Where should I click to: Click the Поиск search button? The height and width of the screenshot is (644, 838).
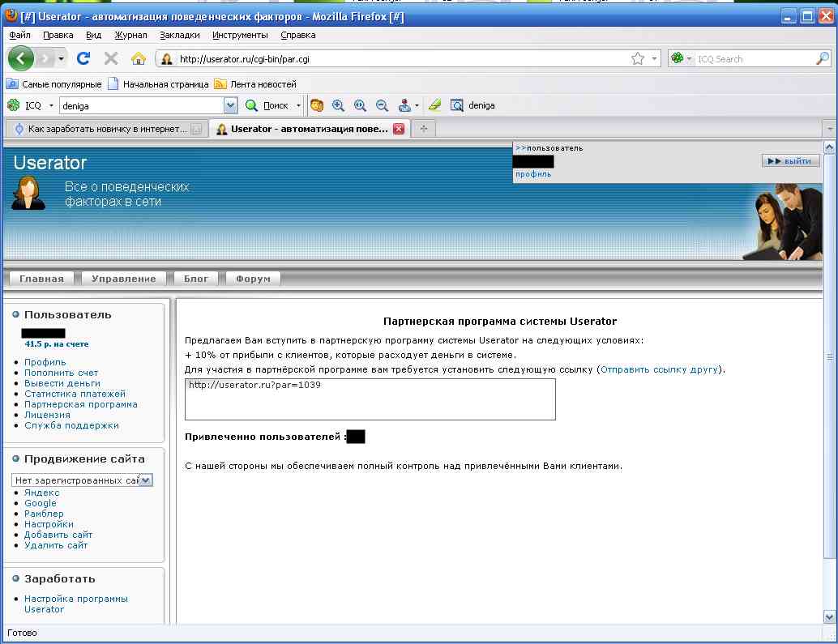(267, 105)
